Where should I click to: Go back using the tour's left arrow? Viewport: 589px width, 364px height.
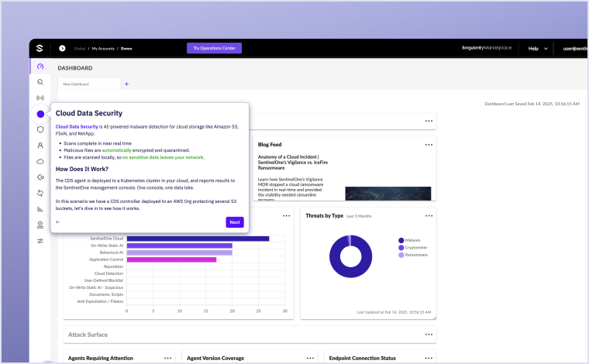coord(58,222)
